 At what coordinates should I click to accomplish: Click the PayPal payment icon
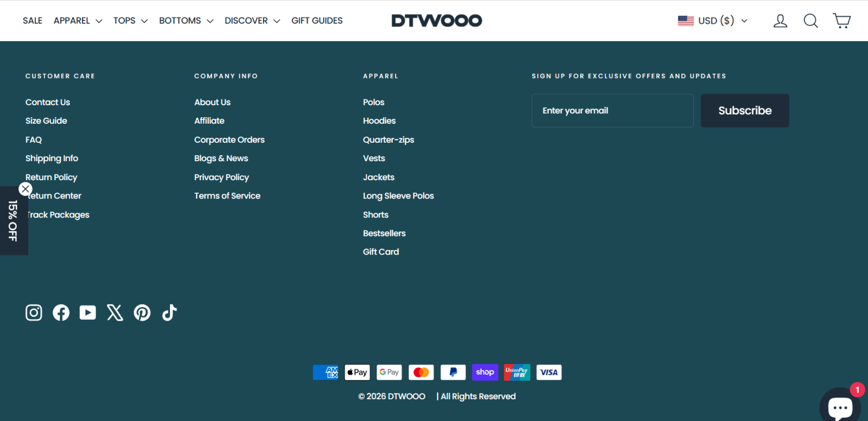pyautogui.click(x=453, y=372)
